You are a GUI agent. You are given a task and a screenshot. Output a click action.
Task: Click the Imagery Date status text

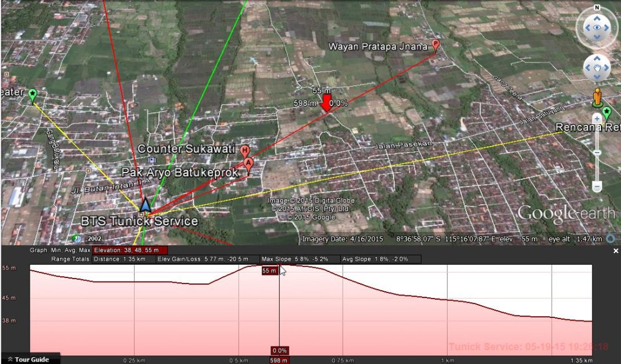(343, 239)
